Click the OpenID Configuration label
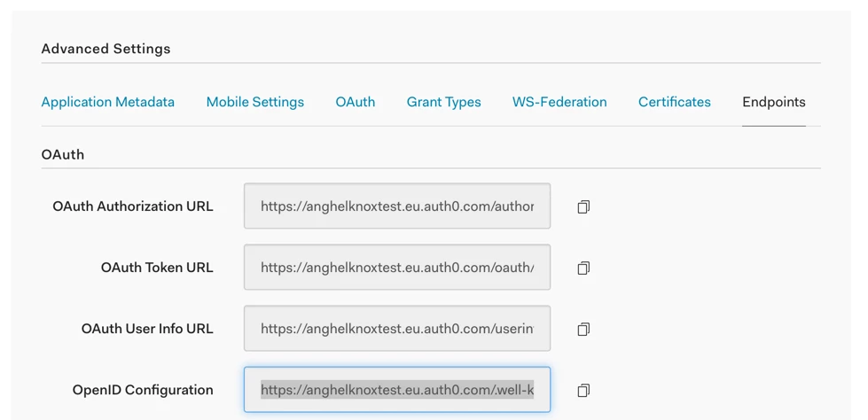The width and height of the screenshot is (868, 420). (143, 390)
